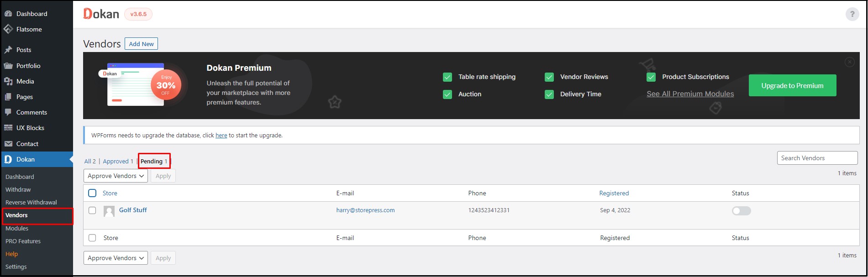The height and width of the screenshot is (277, 868).
Task: Open Dokan Dashboard submenu item
Action: [20, 177]
